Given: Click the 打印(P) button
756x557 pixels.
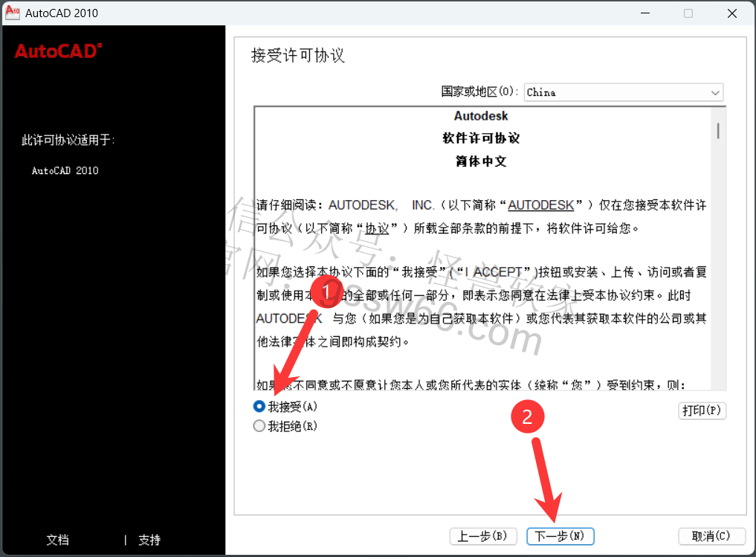Looking at the screenshot, I should tap(702, 410).
